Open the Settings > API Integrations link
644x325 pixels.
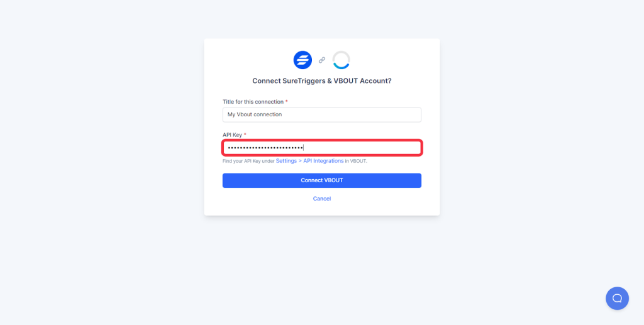309,161
